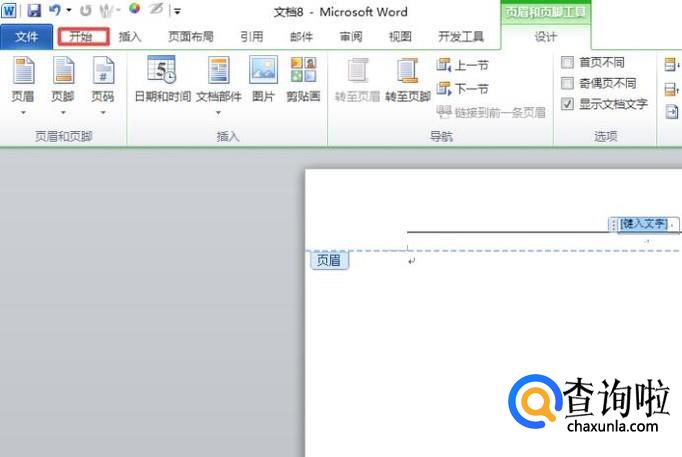Switch to the 插入 (Insert) tab
The width and height of the screenshot is (682, 457).
point(130,37)
